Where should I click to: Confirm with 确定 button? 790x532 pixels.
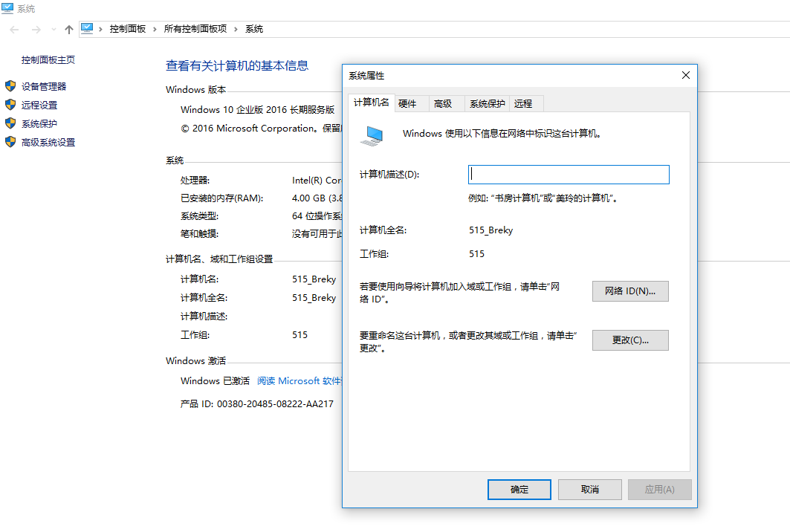pyautogui.click(x=519, y=489)
